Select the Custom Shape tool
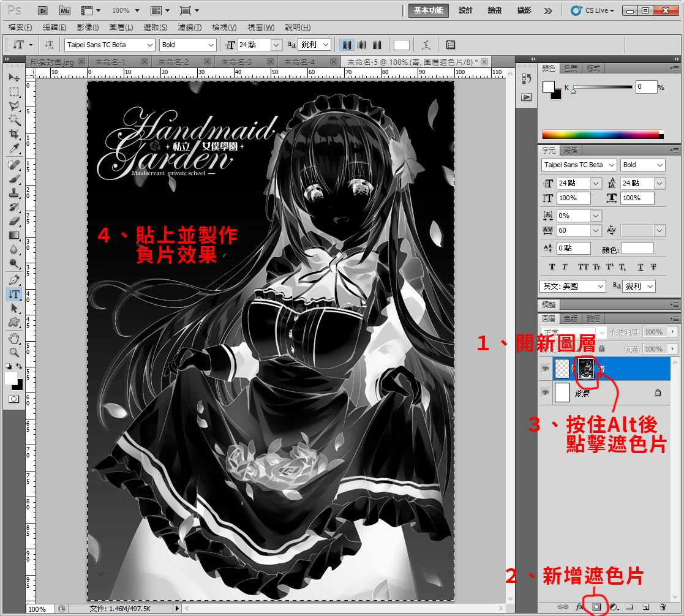The height and width of the screenshot is (616, 684). [x=14, y=322]
